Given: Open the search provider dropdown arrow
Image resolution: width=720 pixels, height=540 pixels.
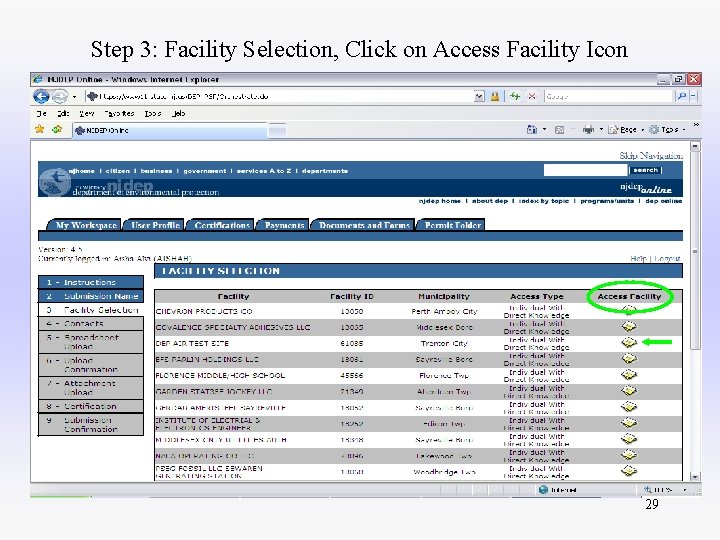Looking at the screenshot, I should coord(694,96).
